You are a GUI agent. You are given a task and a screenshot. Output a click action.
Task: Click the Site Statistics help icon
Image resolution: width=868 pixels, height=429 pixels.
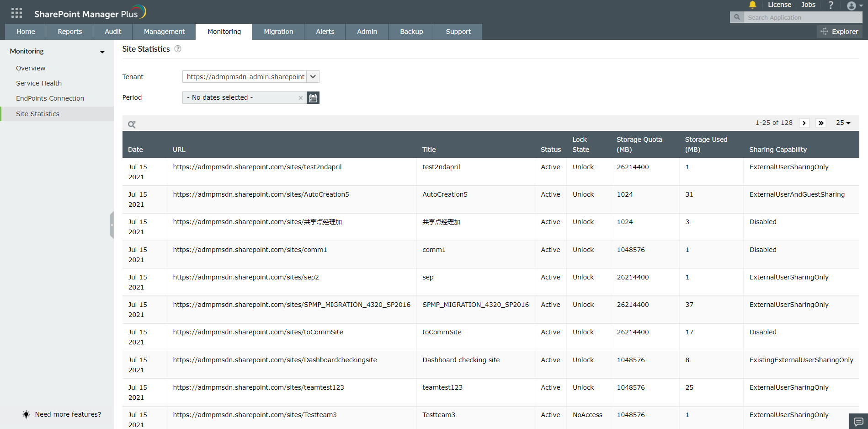pos(178,48)
